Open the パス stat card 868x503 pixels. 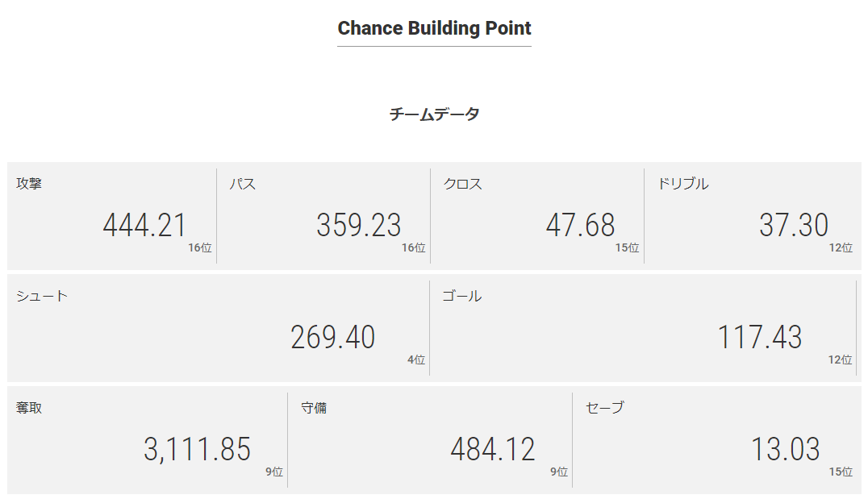coord(323,216)
